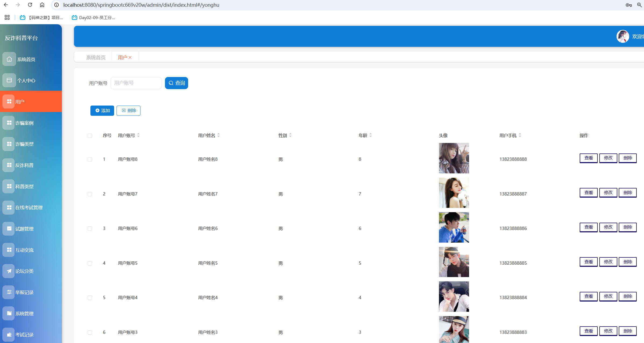644x343 pixels.
Task: Click the 举报记录 sliders icon in sidebar
Action: (x=9, y=292)
